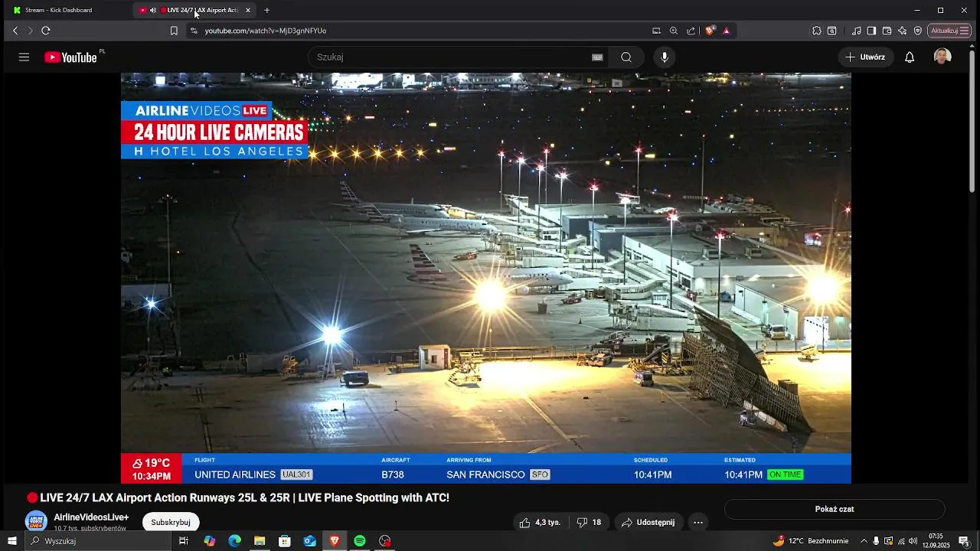Open the weather widget 12°C Bezchmurnie
Screen dimensions: 980x551
[811, 541]
